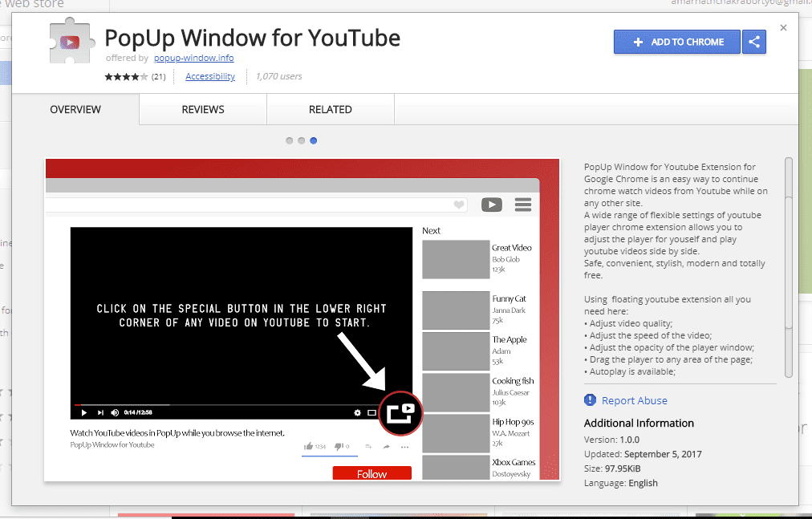Open the Accessibility category link
This screenshot has width=812, height=519.
click(x=210, y=77)
